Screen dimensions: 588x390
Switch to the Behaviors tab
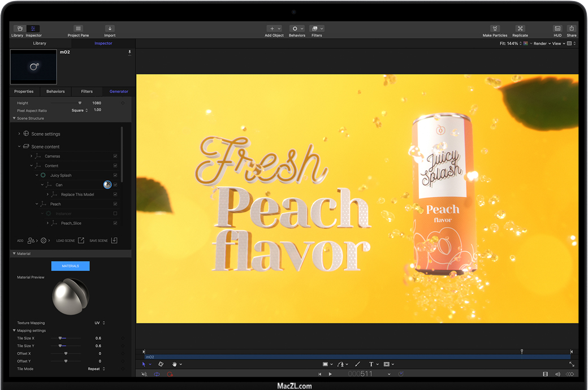point(55,92)
